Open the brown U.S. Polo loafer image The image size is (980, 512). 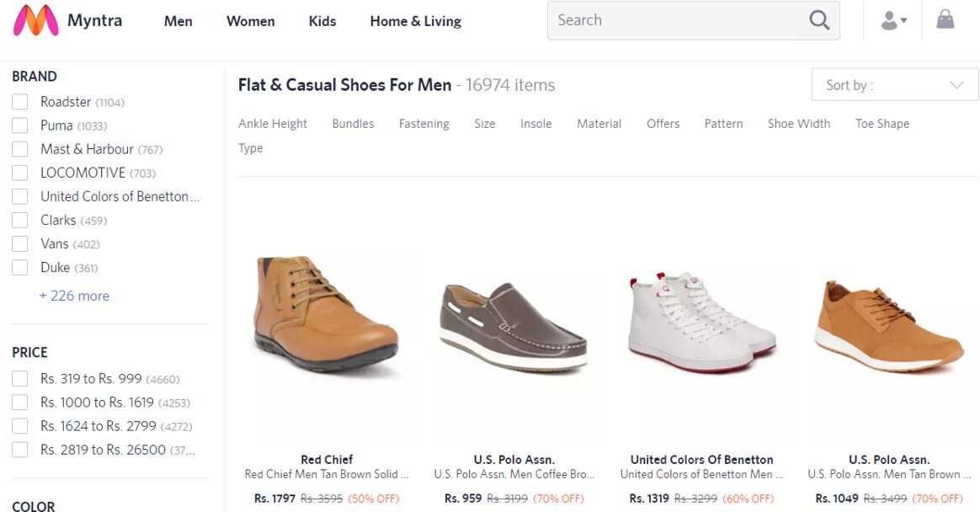pyautogui.click(x=513, y=326)
